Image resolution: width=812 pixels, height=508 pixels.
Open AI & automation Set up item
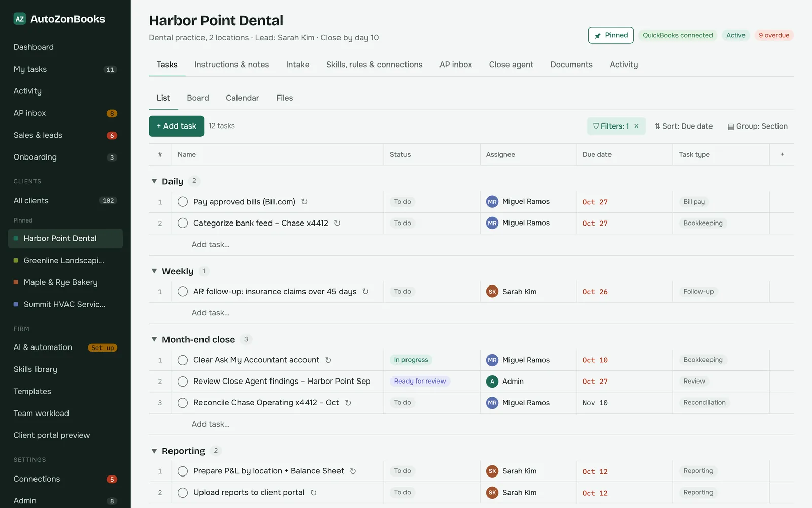click(65, 347)
